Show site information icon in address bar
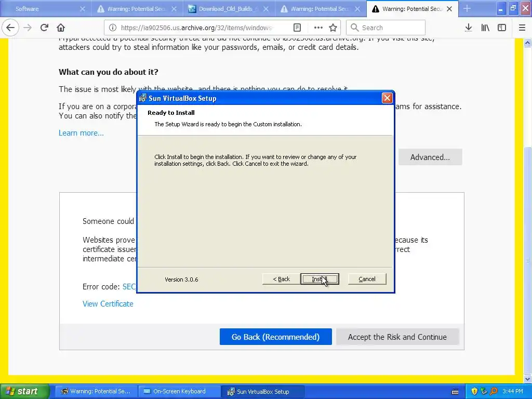532x399 pixels. 113,28
